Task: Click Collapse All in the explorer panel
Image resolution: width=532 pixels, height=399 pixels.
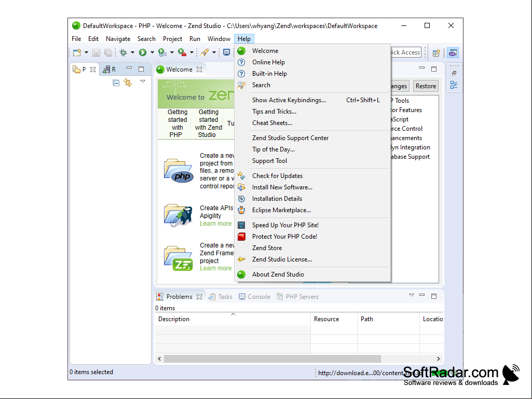Action: pos(116,83)
